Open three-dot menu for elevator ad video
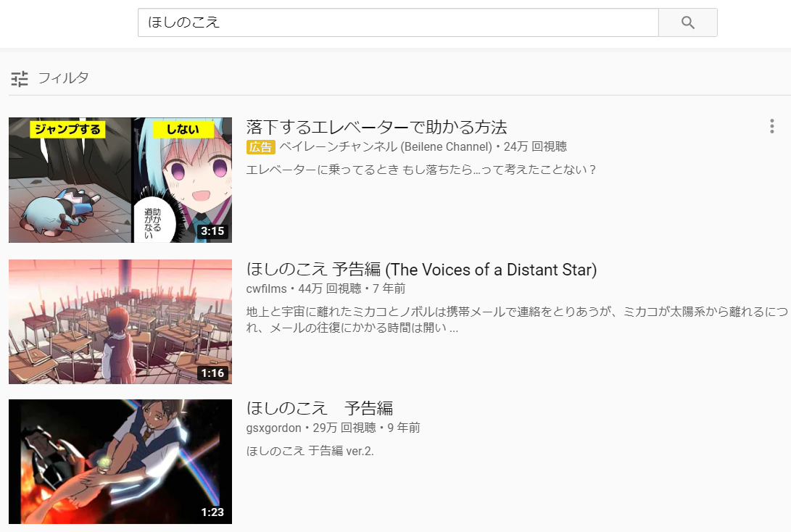The height and width of the screenshot is (532, 791). pyautogui.click(x=772, y=126)
